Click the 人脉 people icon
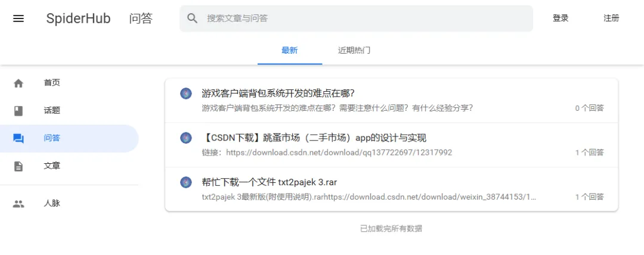644x255 pixels. (18, 203)
